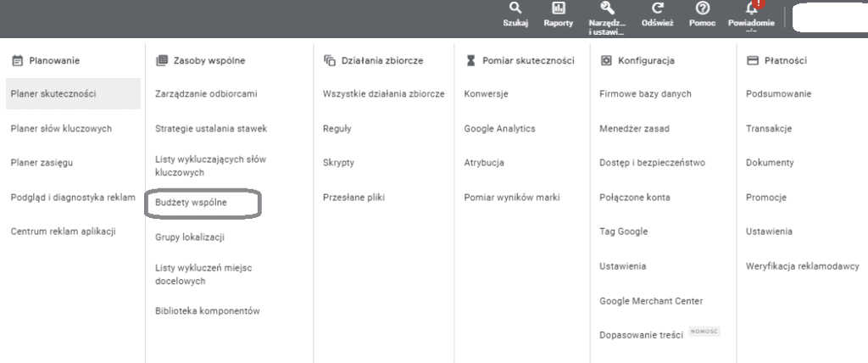Click the Odśwież refresh icon
The image size is (868, 363).
[657, 8]
